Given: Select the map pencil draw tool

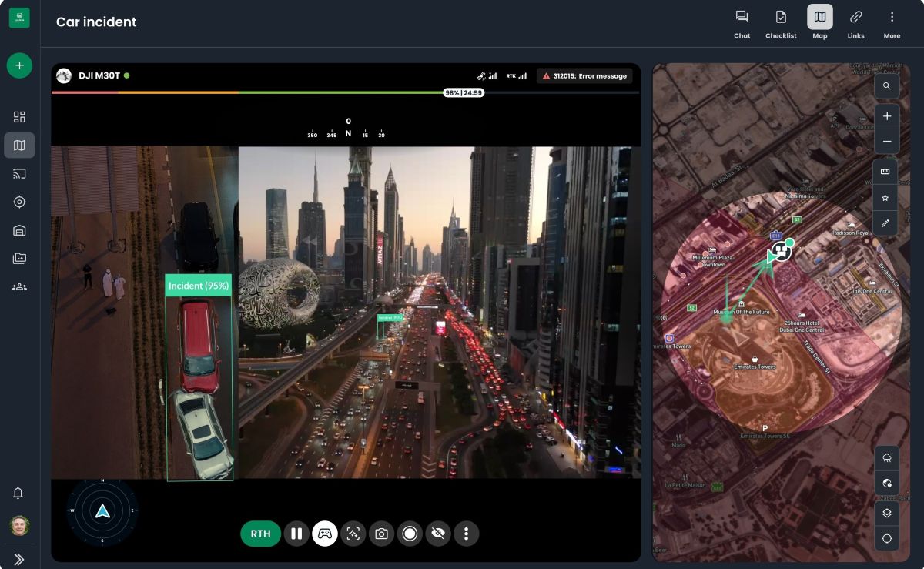Looking at the screenshot, I should (885, 223).
